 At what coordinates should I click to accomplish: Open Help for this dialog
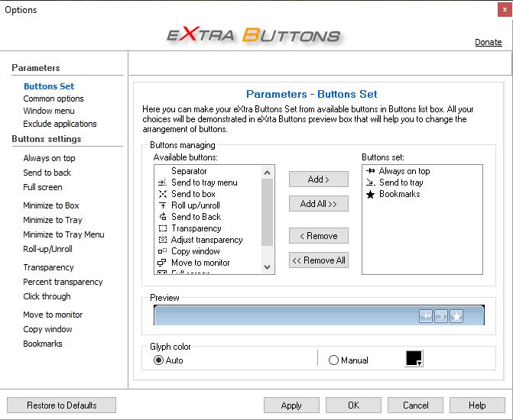[x=477, y=405]
